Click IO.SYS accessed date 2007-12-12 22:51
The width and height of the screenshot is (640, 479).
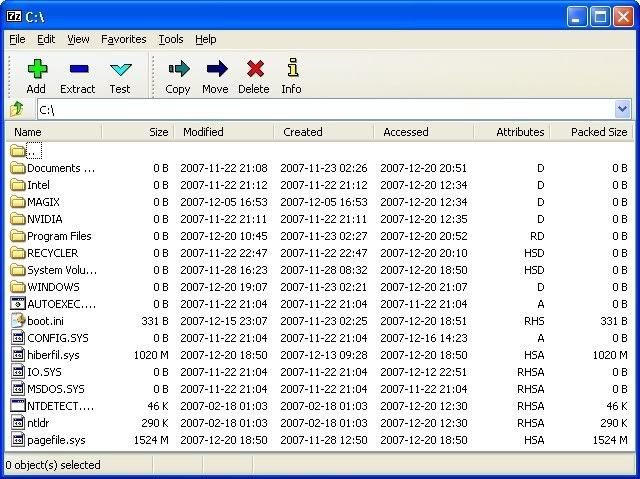click(424, 372)
